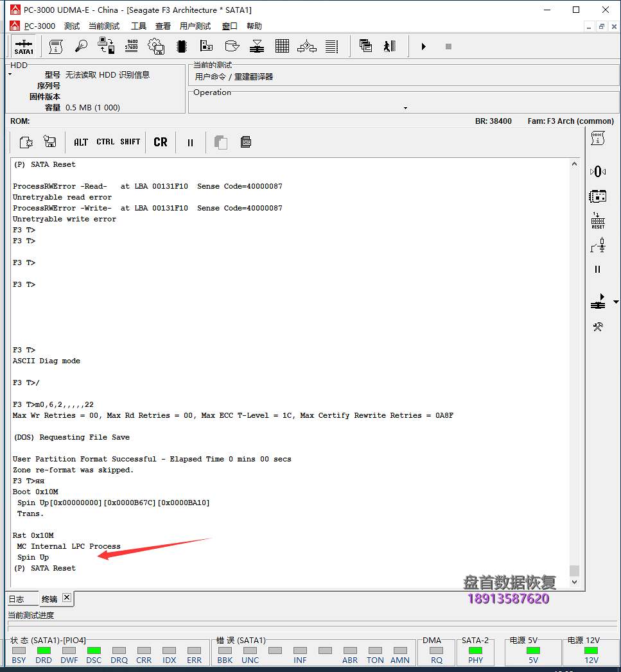Click the chip ROM icon
This screenshot has height=672, width=621.
click(x=181, y=46)
